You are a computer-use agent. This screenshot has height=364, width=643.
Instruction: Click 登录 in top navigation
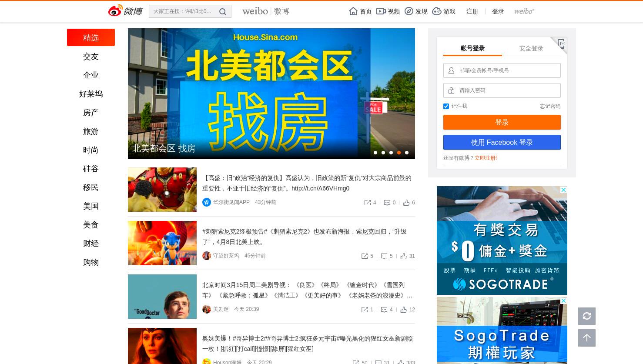498,11
